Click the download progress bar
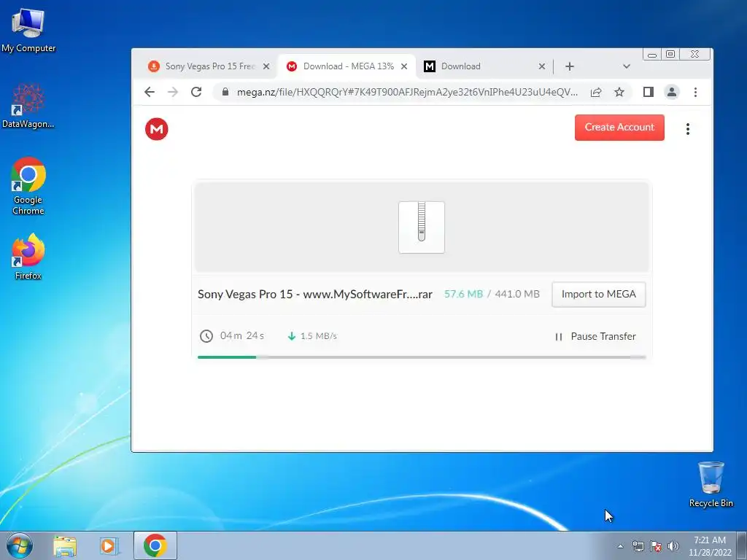The height and width of the screenshot is (560, 747). click(422, 357)
